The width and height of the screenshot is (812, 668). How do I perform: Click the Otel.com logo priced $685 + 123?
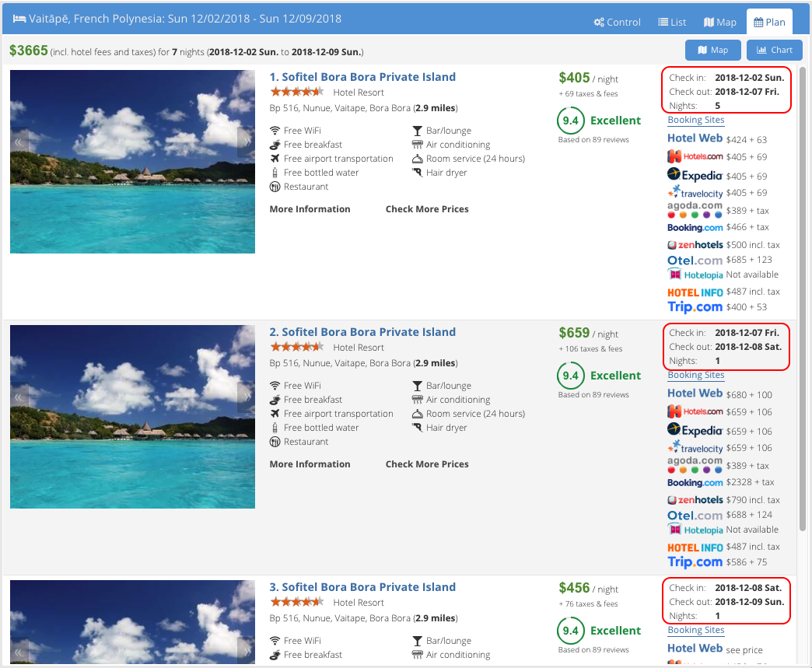pyautogui.click(x=695, y=261)
